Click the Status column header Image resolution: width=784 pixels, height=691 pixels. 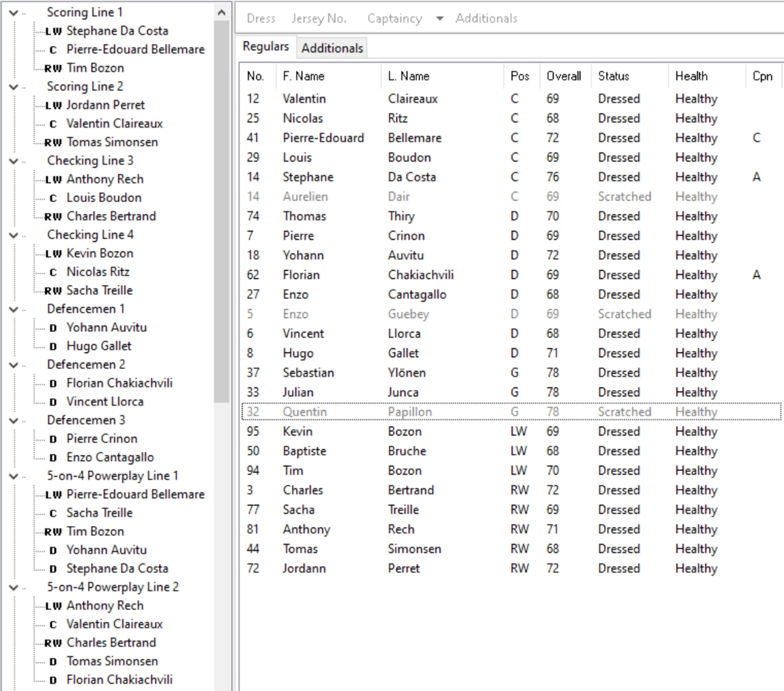[x=613, y=76]
